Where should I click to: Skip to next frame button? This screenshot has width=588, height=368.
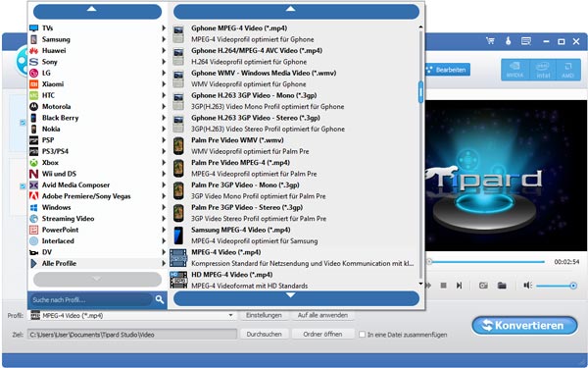459,286
